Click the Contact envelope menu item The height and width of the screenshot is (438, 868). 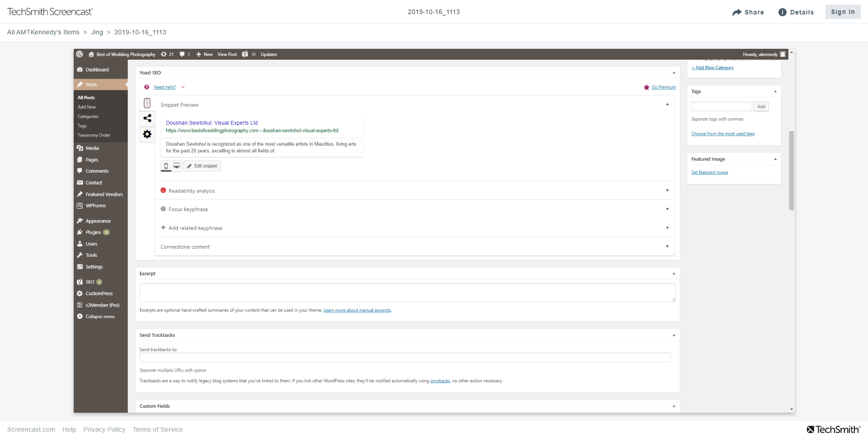tap(80, 183)
